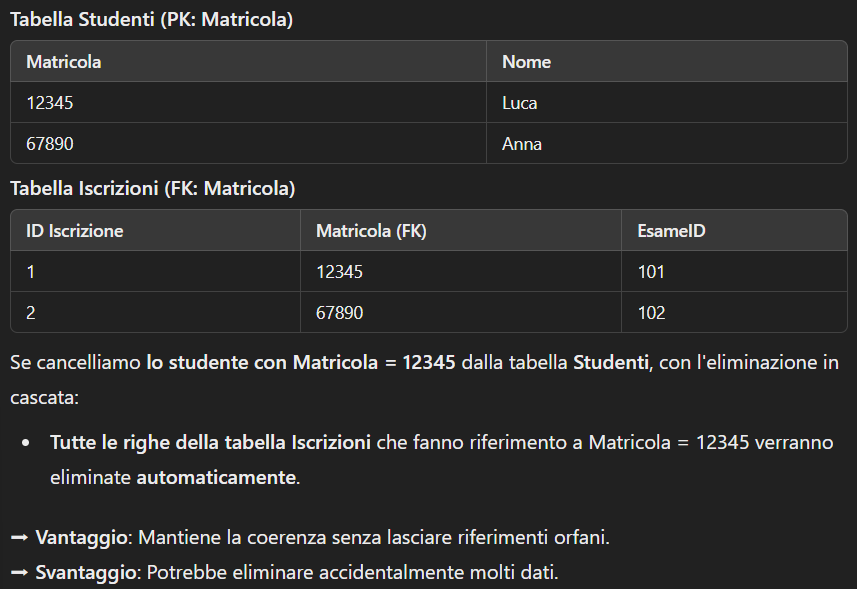Select 12345 in the Iscrizioni table
Image resolution: width=857 pixels, height=589 pixels.
click(340, 272)
